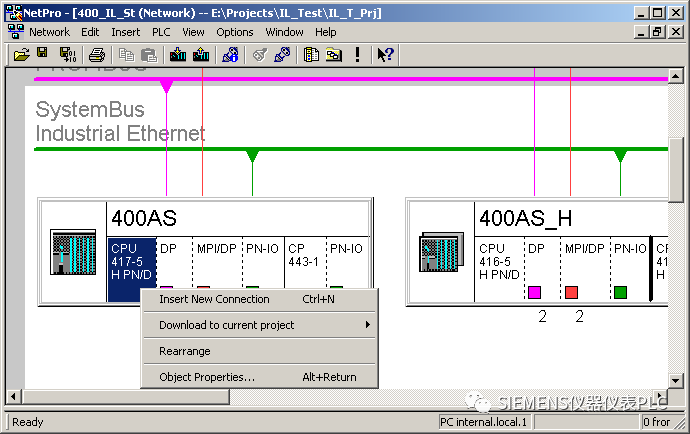Click the Paste toolbar icon
Screen dimensions: 690x434
coord(149,55)
